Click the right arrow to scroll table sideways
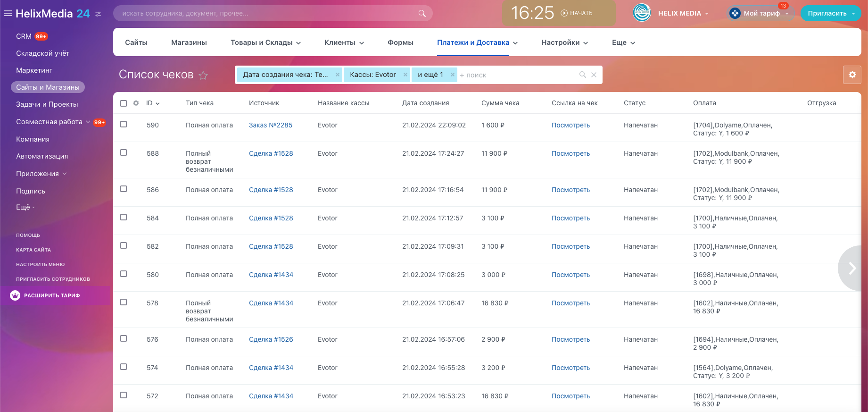Screen dimensions: 868x412 click(x=852, y=268)
